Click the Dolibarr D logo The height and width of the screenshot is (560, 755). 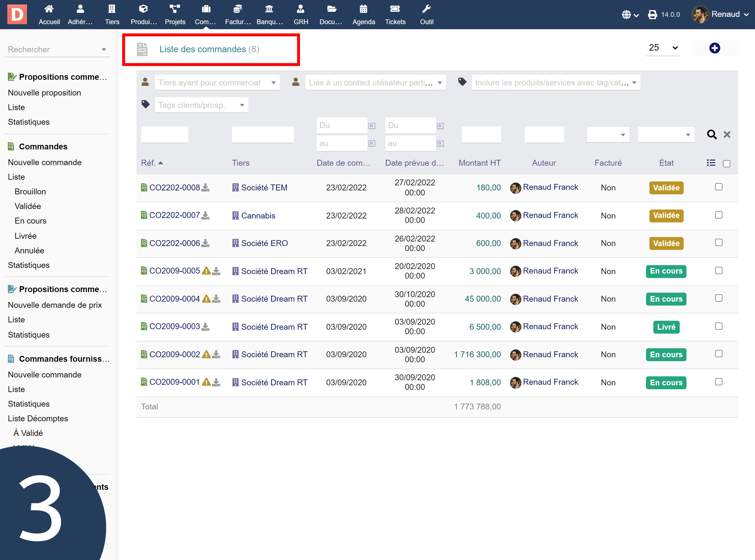[17, 15]
